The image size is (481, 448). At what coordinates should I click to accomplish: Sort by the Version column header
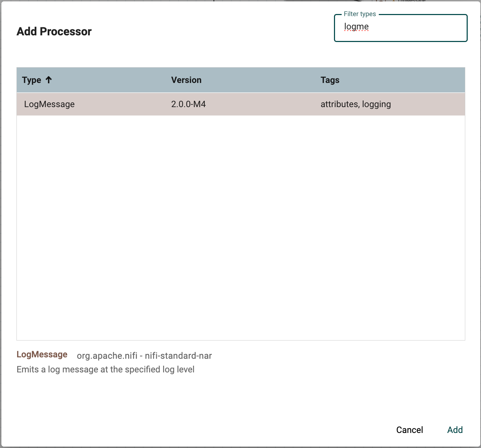[186, 80]
